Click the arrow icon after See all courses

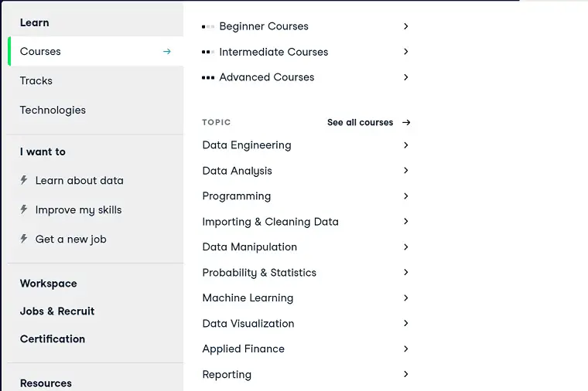(406, 122)
